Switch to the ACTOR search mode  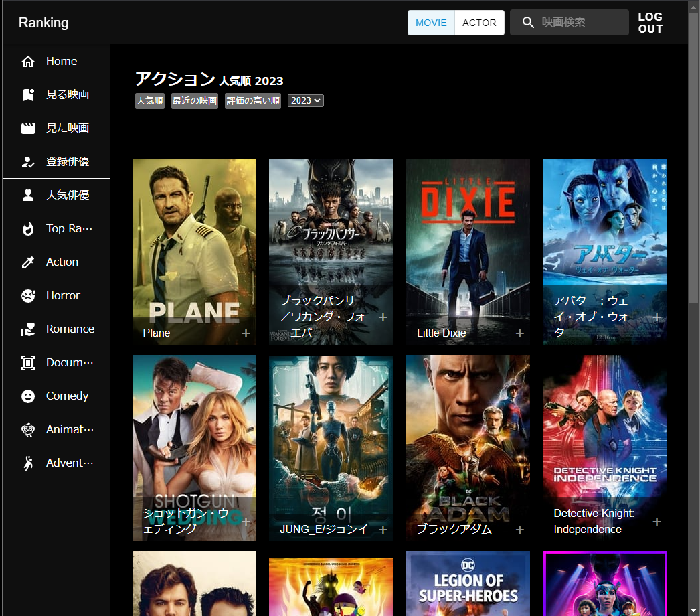(x=479, y=22)
